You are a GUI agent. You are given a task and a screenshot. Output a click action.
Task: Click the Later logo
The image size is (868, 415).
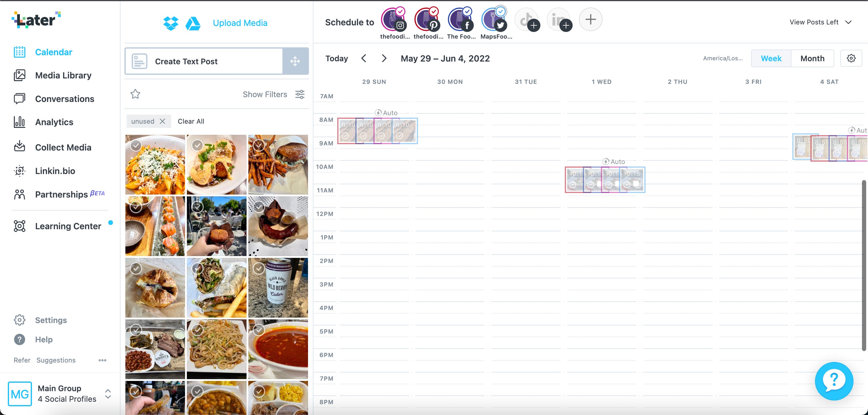36,20
